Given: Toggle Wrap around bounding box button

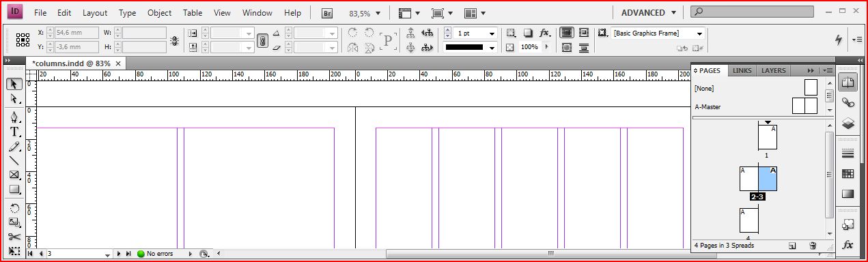Looking at the screenshot, I should 584,33.
